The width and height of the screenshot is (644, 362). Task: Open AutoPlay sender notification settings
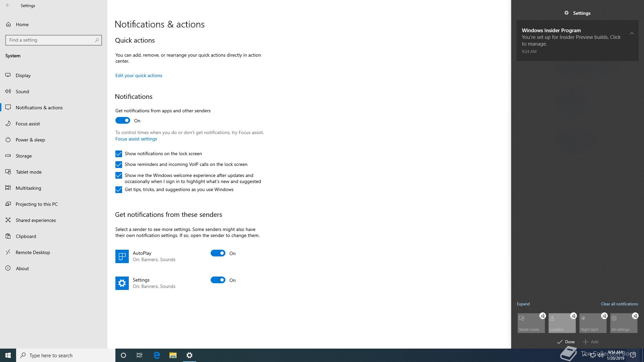pos(145,256)
